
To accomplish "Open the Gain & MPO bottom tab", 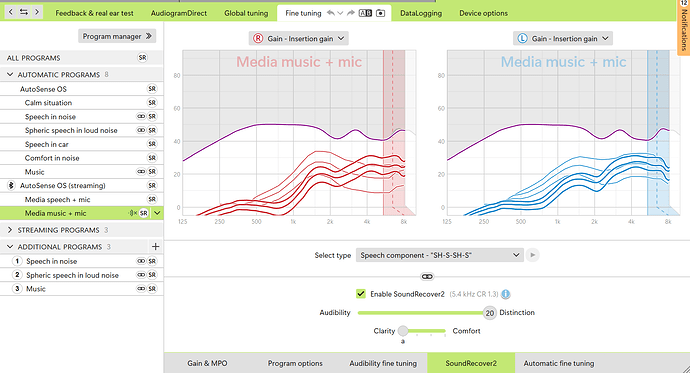I will coord(207,363).
